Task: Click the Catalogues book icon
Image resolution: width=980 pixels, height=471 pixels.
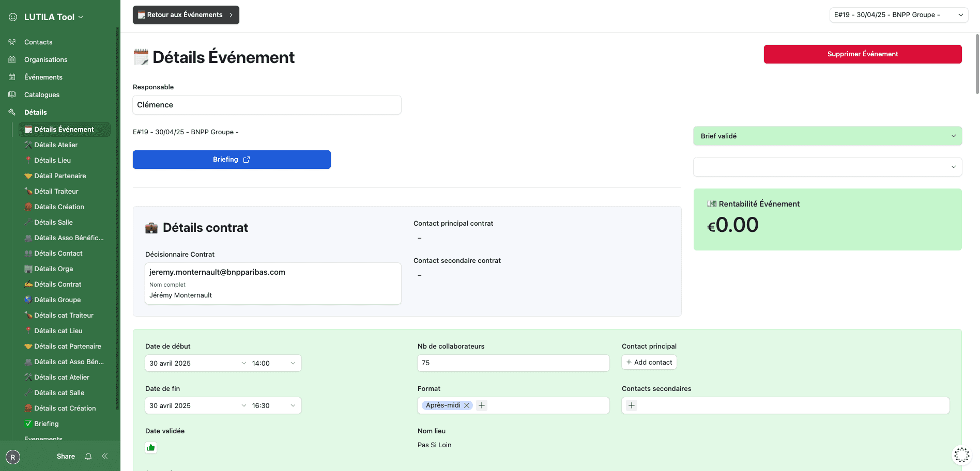Action: [12, 95]
